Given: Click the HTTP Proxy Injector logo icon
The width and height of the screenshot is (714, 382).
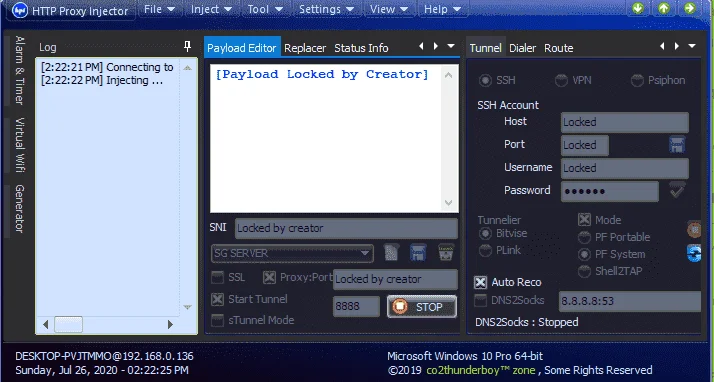Looking at the screenshot, I should click(19, 10).
